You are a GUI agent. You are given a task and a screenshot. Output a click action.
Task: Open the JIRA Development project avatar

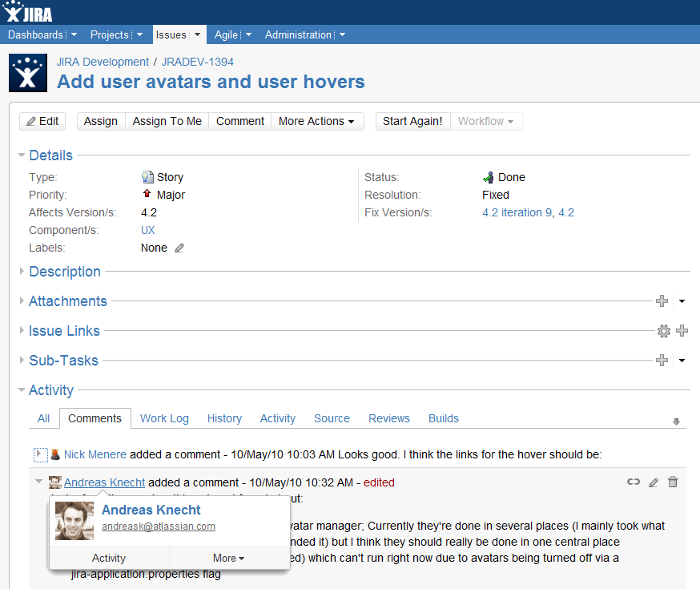pyautogui.click(x=28, y=73)
